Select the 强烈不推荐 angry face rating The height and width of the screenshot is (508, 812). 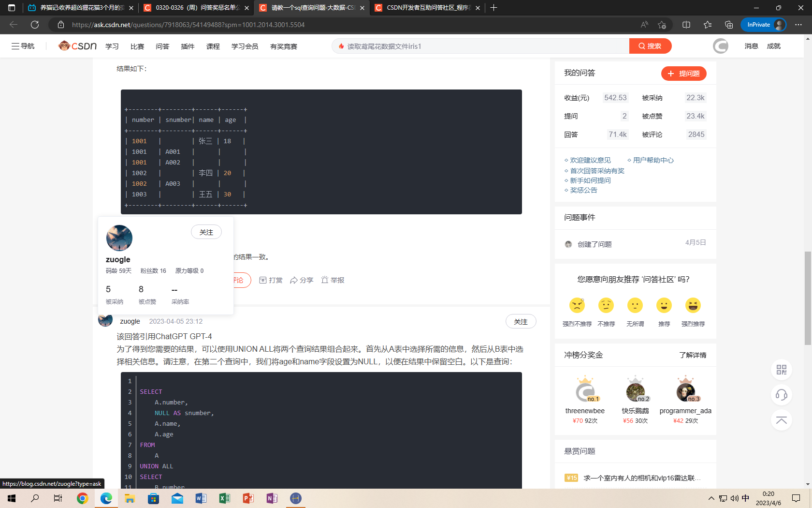click(x=577, y=305)
